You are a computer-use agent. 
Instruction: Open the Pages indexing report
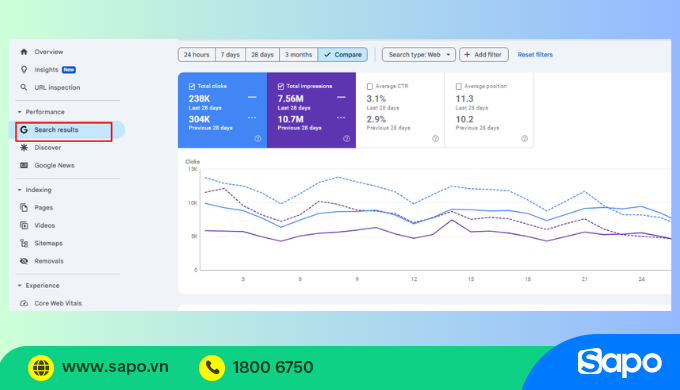44,207
